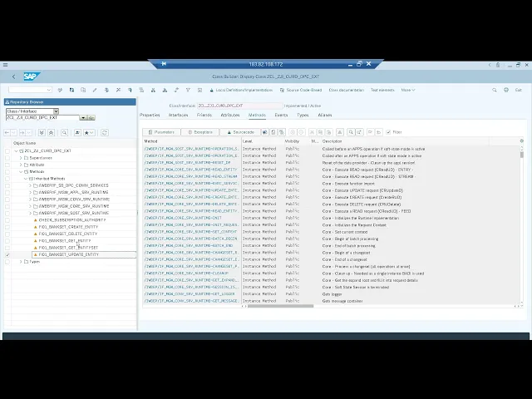Viewport: 532px width, 399px height.
Task: Check the Types row checkbox
Action: (x=7, y=262)
